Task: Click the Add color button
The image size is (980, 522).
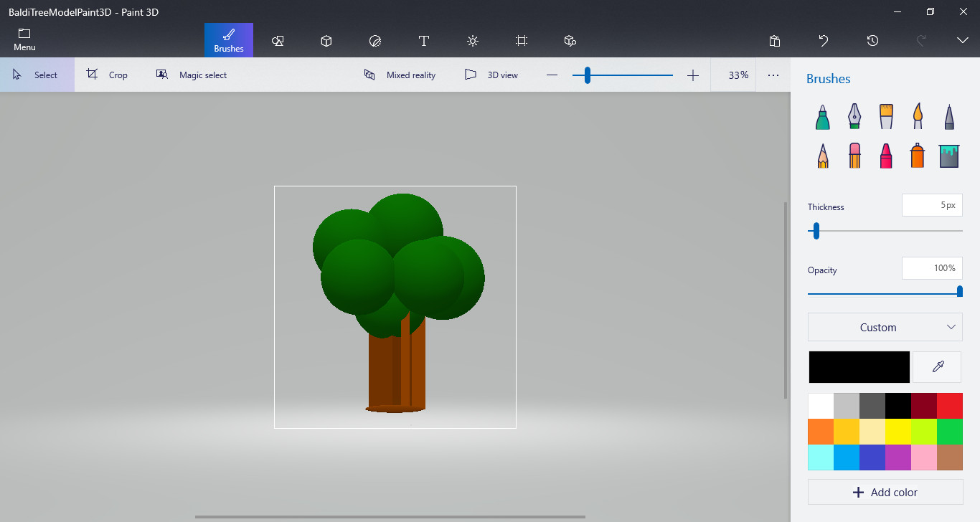Action: pos(885,492)
